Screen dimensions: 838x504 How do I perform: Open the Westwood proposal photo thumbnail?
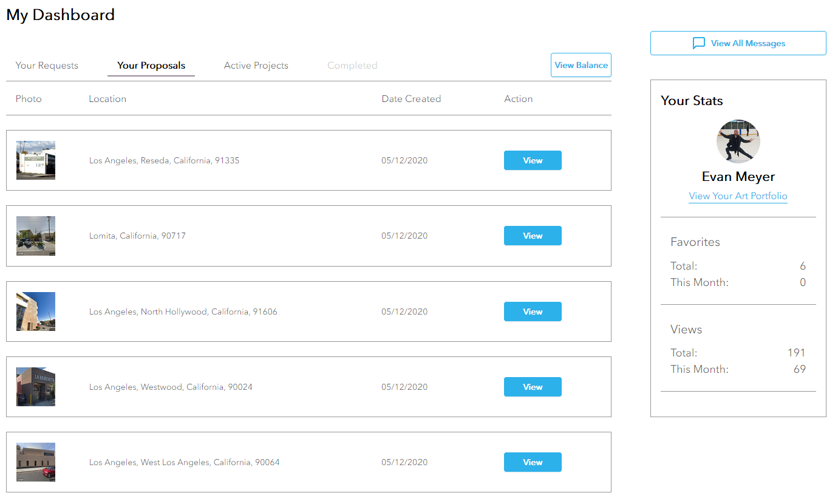[36, 387]
